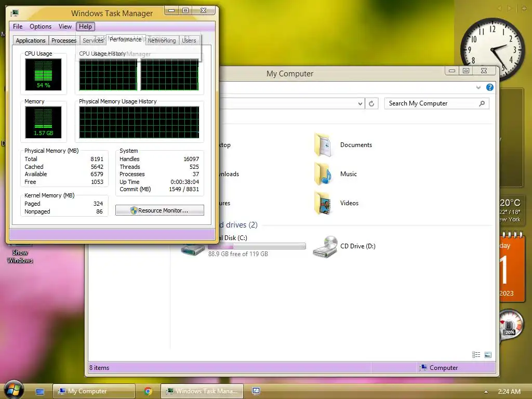532x399 pixels.
Task: Click the analog clock gadget
Action: [493, 49]
